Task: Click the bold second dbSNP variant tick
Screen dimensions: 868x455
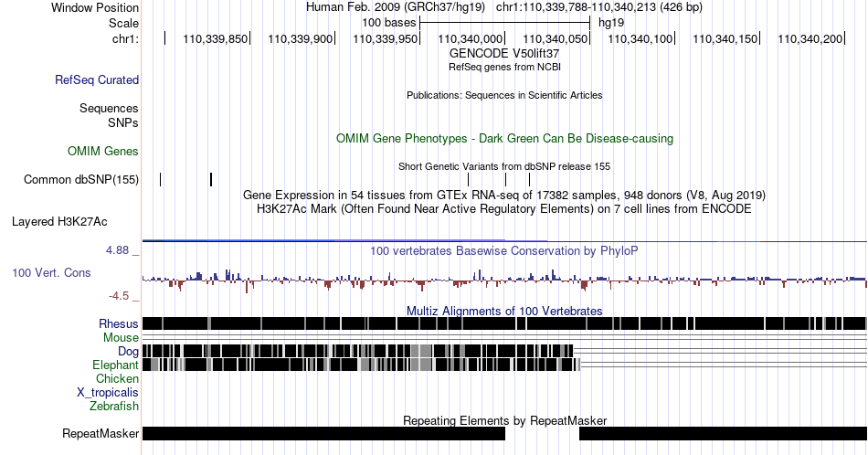Action: 211,179
